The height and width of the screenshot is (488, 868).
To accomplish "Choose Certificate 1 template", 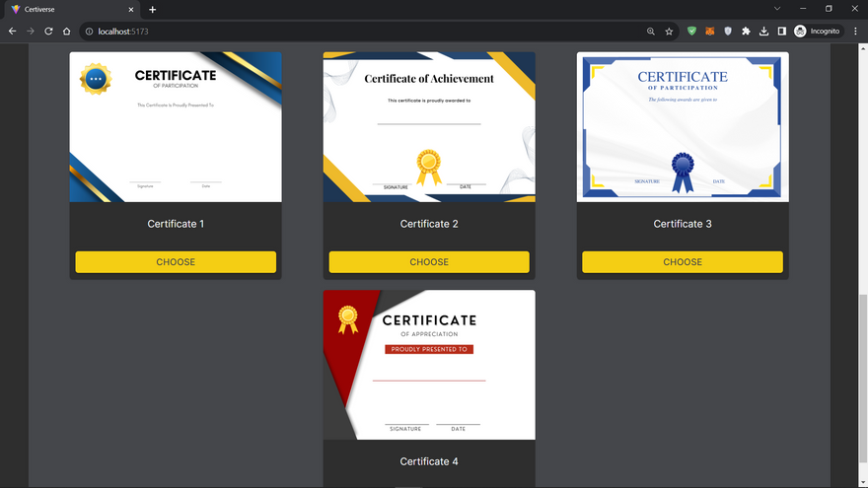I will click(176, 262).
